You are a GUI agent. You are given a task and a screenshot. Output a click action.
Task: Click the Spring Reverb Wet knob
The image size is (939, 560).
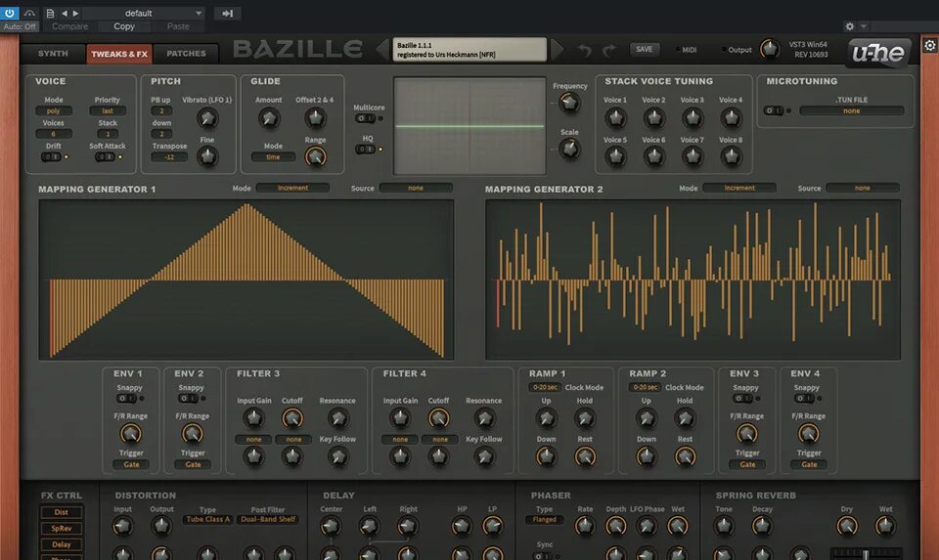click(885, 526)
